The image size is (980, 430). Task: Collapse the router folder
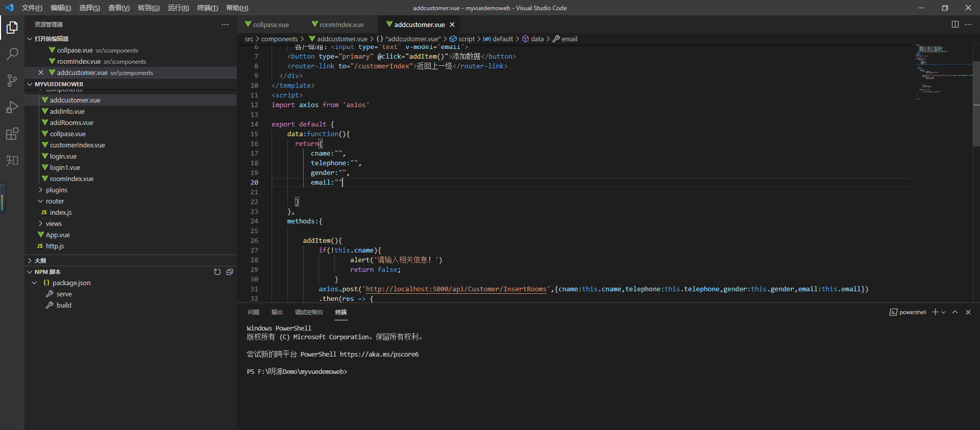tap(41, 201)
